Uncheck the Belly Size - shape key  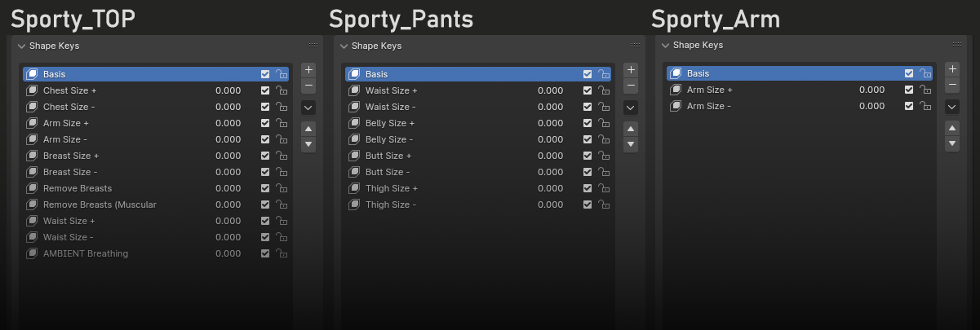(588, 139)
